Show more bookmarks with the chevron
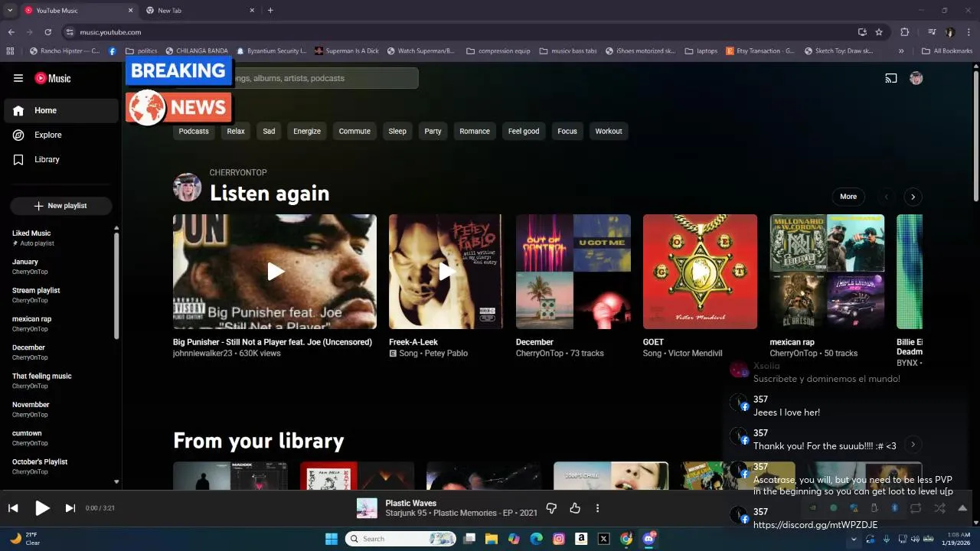This screenshot has width=980, height=551. (901, 51)
